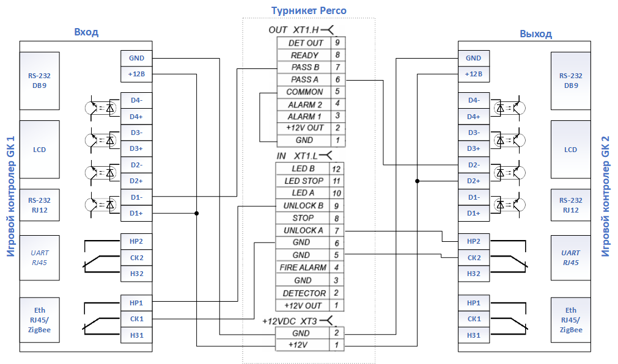
Task: Click the wire junction dot near D1+ on Вход
Action: (196, 213)
